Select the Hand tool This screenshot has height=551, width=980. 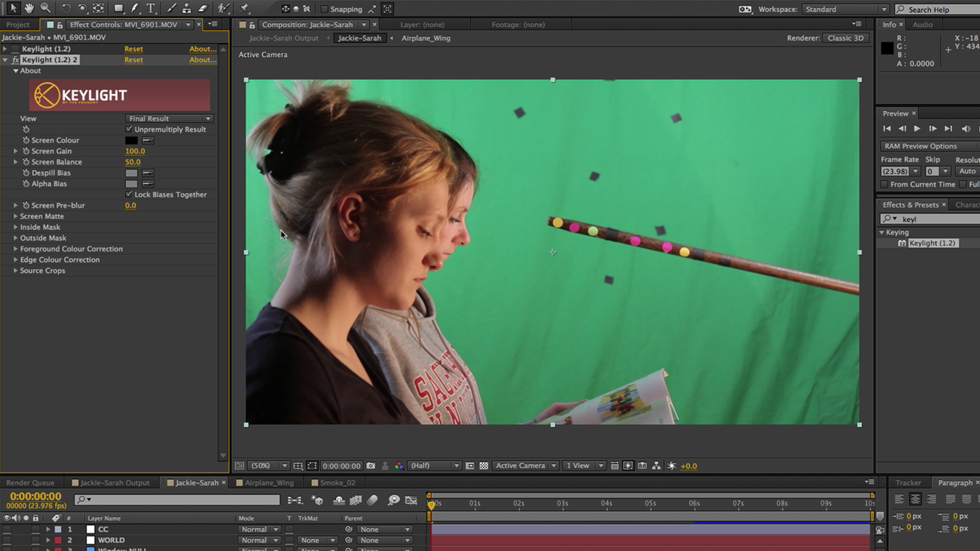click(29, 8)
